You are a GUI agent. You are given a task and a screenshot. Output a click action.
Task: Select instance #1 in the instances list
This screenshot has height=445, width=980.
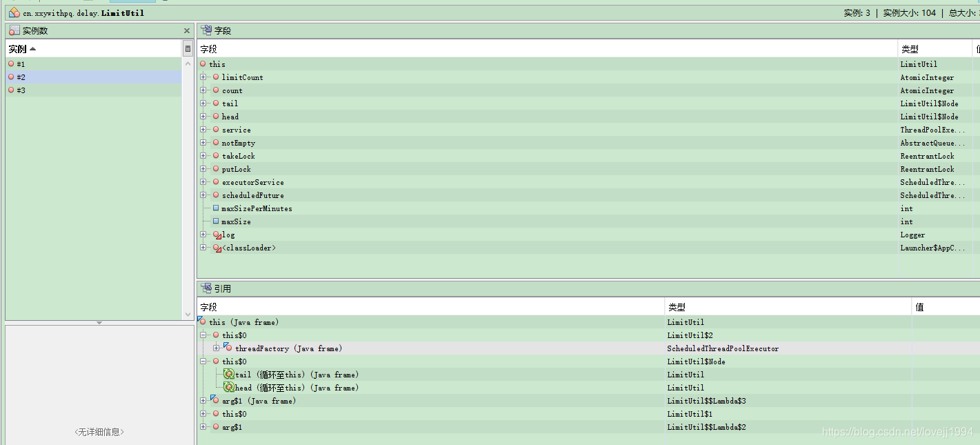(x=93, y=64)
